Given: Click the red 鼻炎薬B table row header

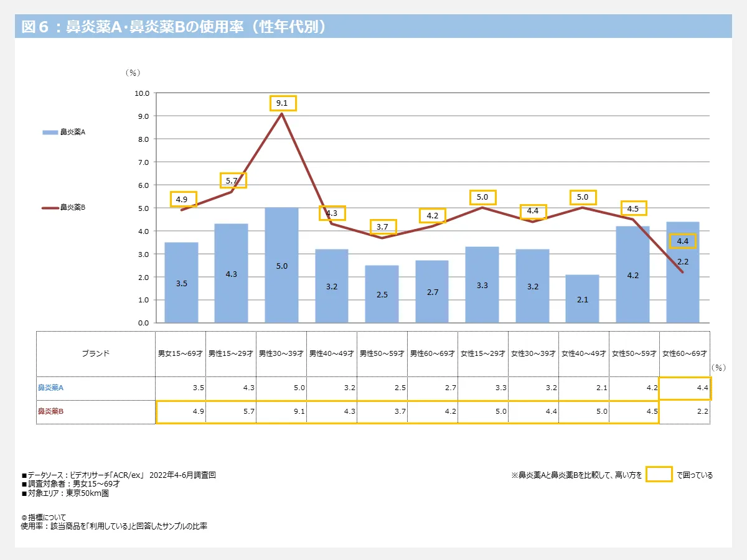Looking at the screenshot, I should click(96, 412).
